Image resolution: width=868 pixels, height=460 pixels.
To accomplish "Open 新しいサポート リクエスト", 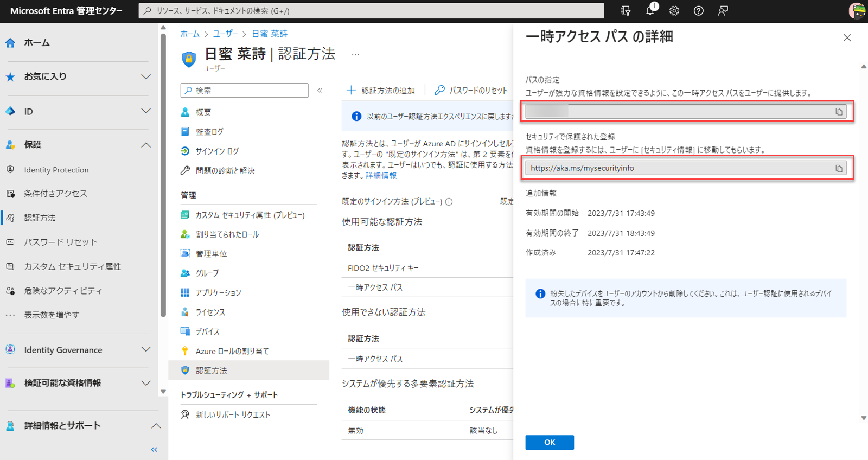I will click(233, 415).
